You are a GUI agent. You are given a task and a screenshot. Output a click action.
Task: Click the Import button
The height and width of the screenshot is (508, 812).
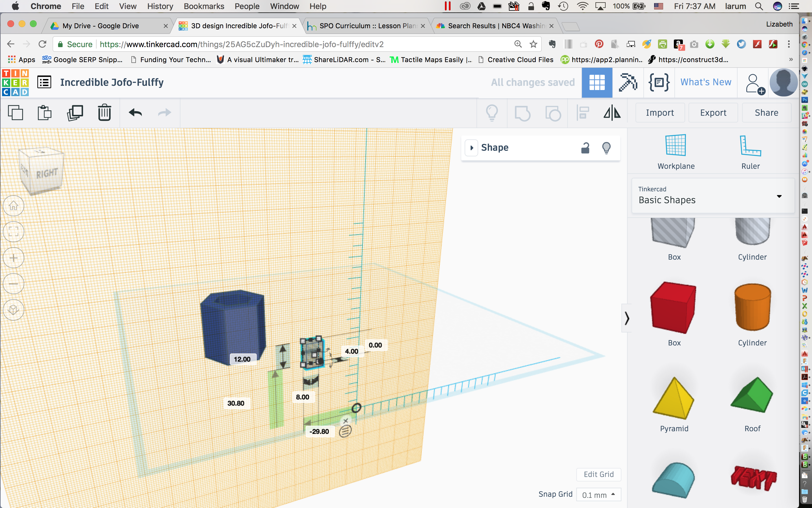(660, 113)
